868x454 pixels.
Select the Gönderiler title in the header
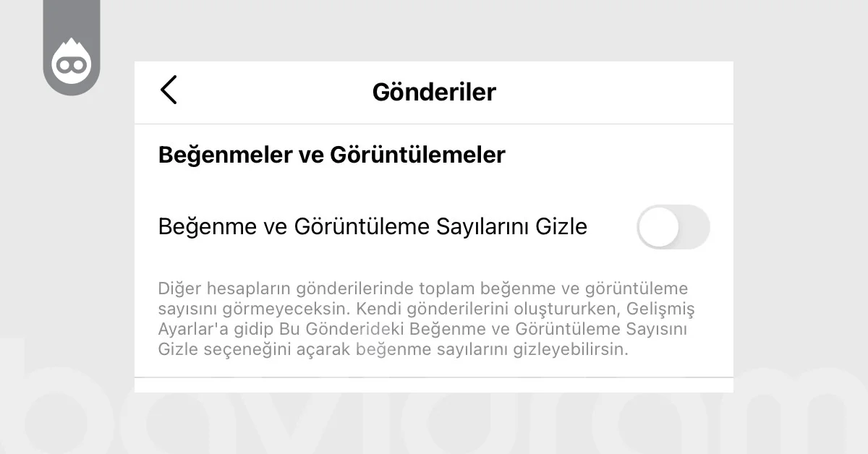pyautogui.click(x=434, y=92)
